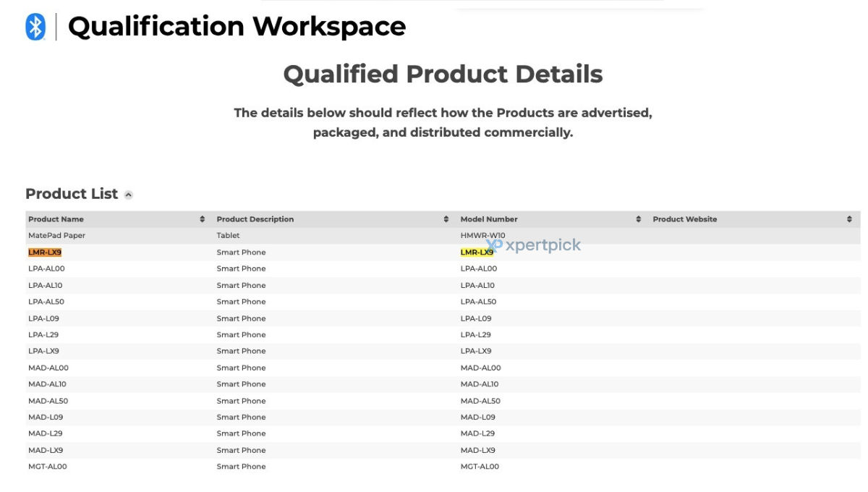This screenshot has width=868, height=492.
Task: Select MAD-L29 in Product Name column
Action: 46,434
